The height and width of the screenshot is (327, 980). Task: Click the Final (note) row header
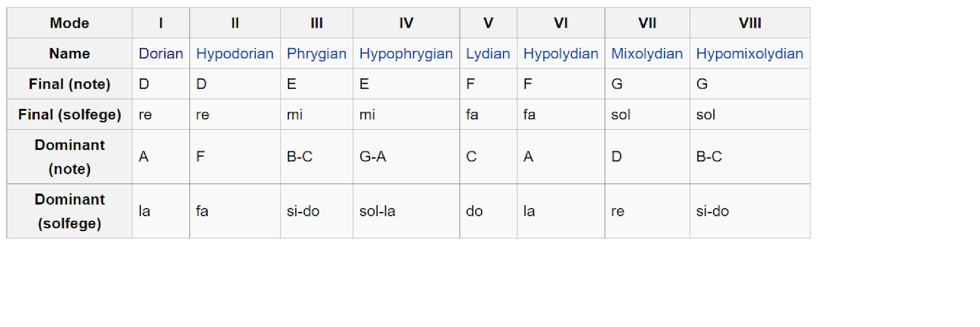coord(69,84)
